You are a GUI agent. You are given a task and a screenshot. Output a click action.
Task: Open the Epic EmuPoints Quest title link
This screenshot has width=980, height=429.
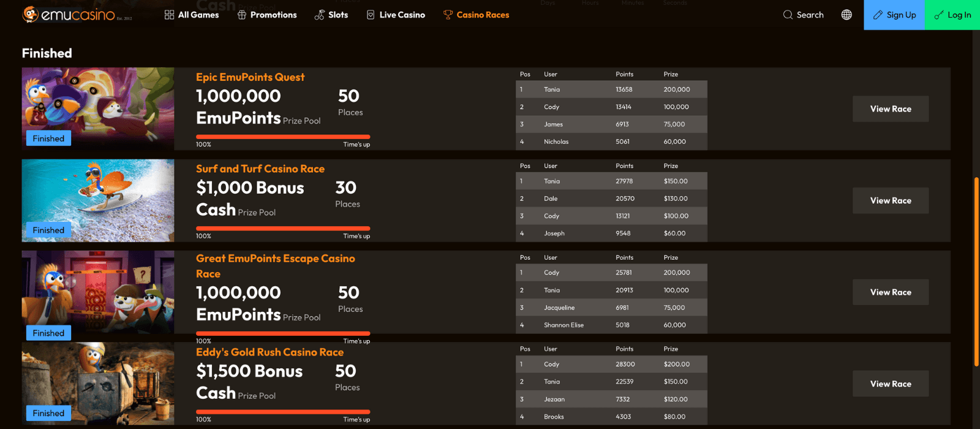point(250,77)
